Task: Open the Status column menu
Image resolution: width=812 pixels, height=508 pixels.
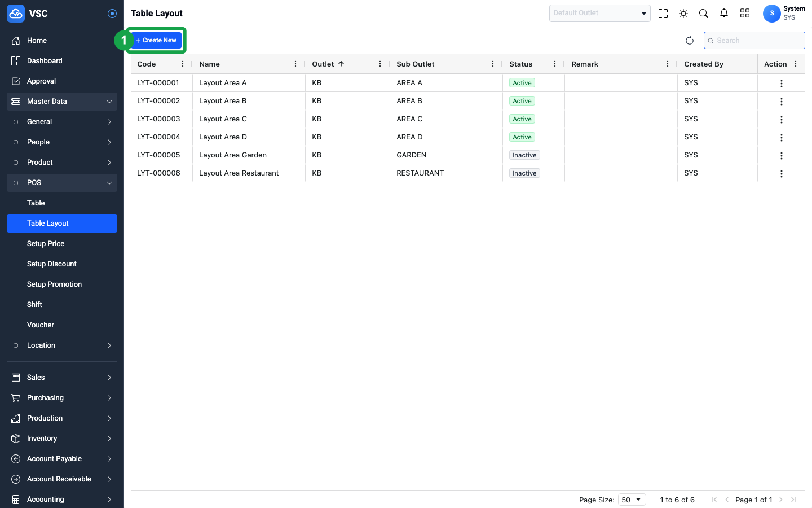Action: [555, 64]
